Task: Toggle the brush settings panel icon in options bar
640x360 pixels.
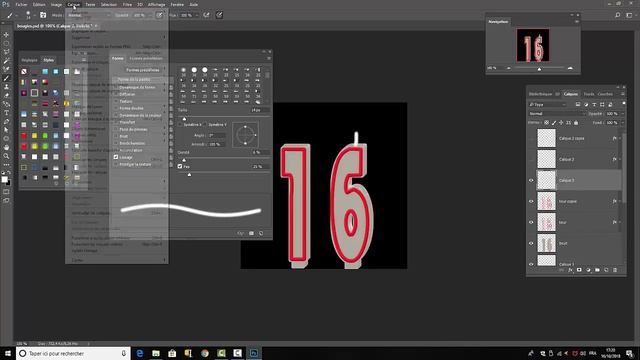Action: (43, 15)
